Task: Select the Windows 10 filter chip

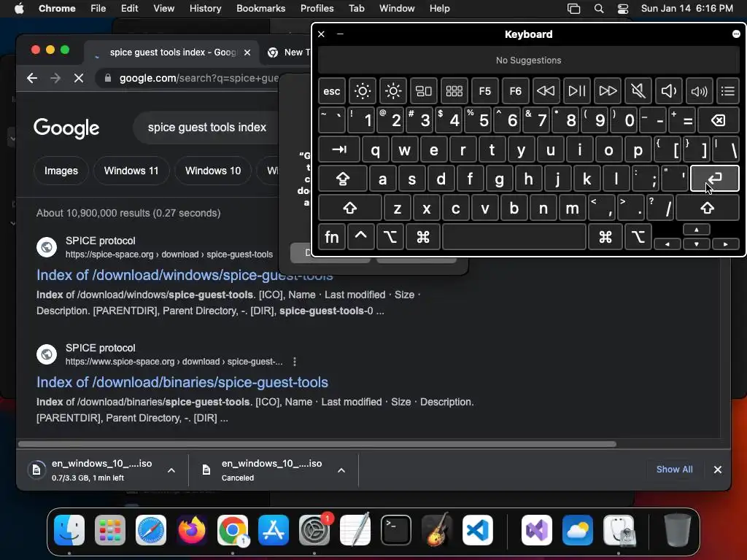Action: click(x=213, y=171)
